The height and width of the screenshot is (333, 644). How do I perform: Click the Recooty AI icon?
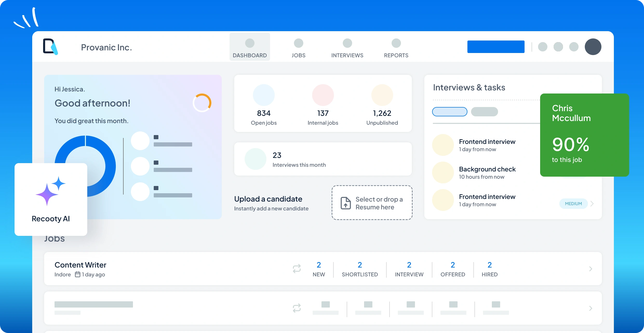click(x=50, y=192)
